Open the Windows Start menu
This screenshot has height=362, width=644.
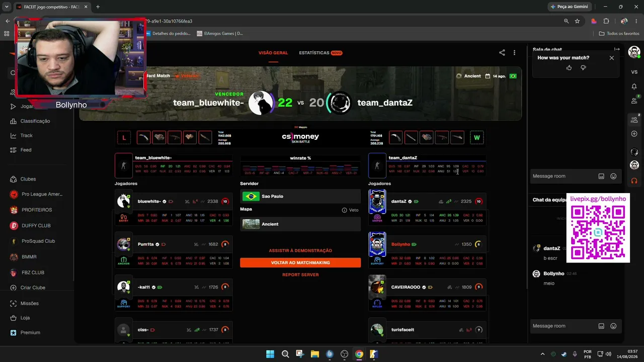(270, 354)
